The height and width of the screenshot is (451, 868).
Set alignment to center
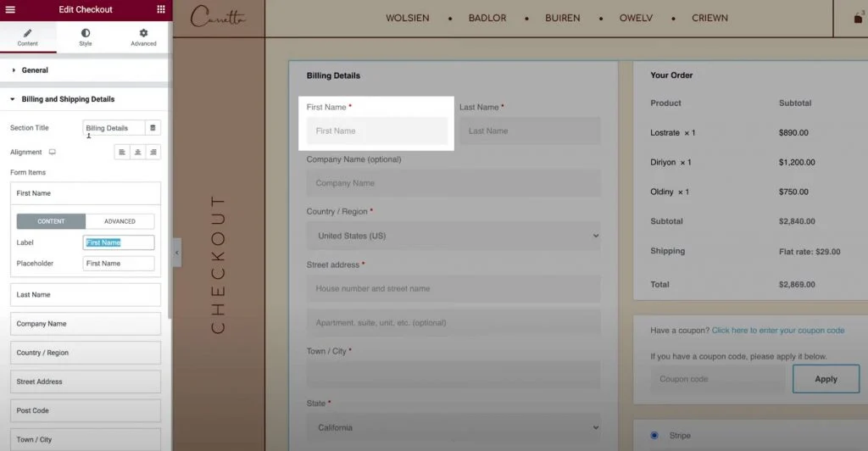click(137, 153)
